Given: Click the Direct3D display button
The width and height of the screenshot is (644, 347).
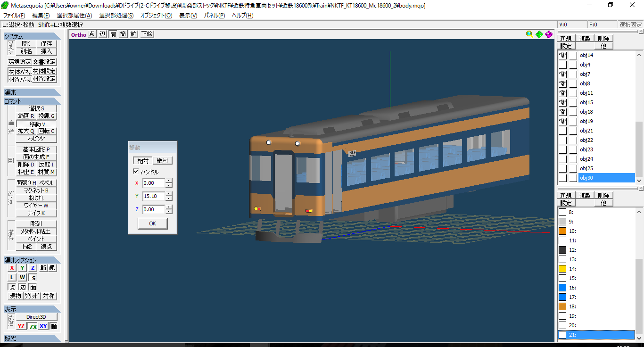Looking at the screenshot, I should tap(37, 317).
